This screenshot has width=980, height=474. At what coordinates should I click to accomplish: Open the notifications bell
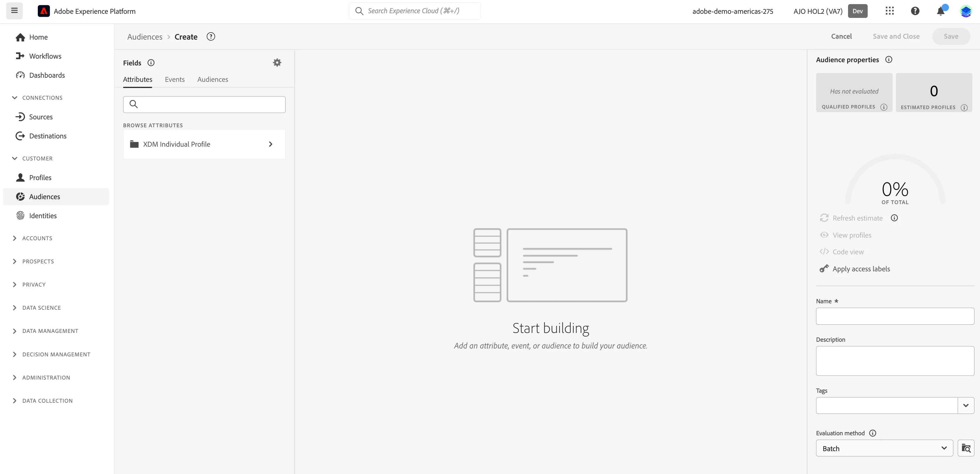click(x=940, y=11)
